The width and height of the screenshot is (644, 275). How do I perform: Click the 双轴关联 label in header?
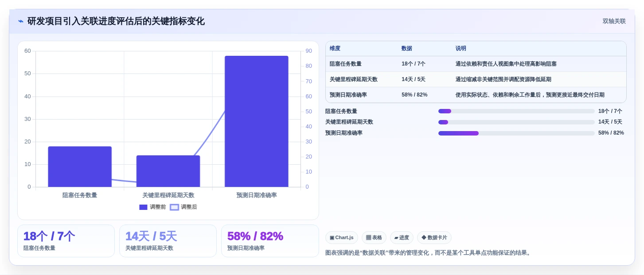tap(614, 21)
